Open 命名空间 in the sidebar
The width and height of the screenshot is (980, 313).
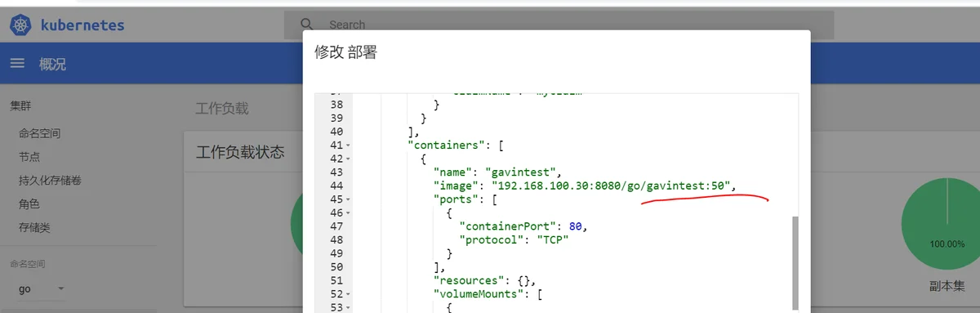coord(40,133)
